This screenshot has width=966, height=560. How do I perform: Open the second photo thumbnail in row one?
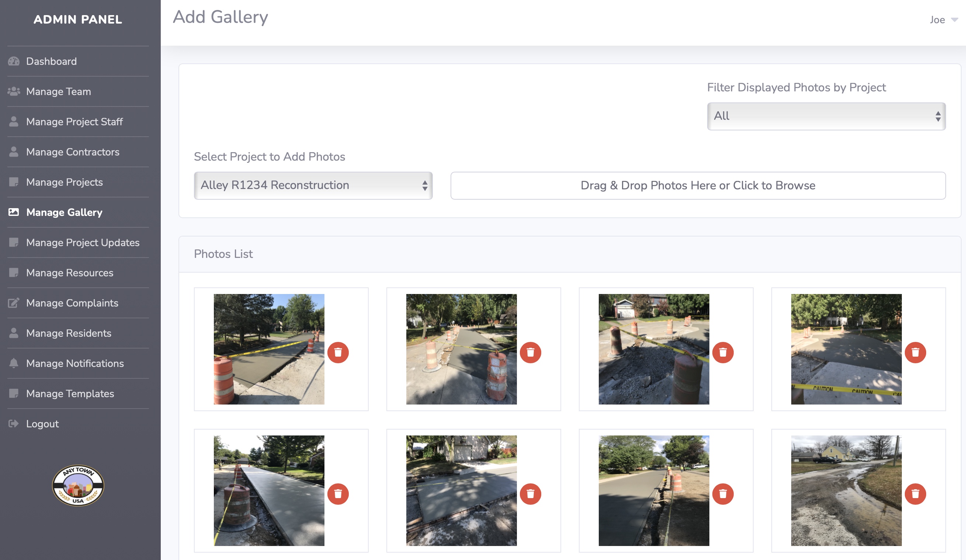coord(462,349)
